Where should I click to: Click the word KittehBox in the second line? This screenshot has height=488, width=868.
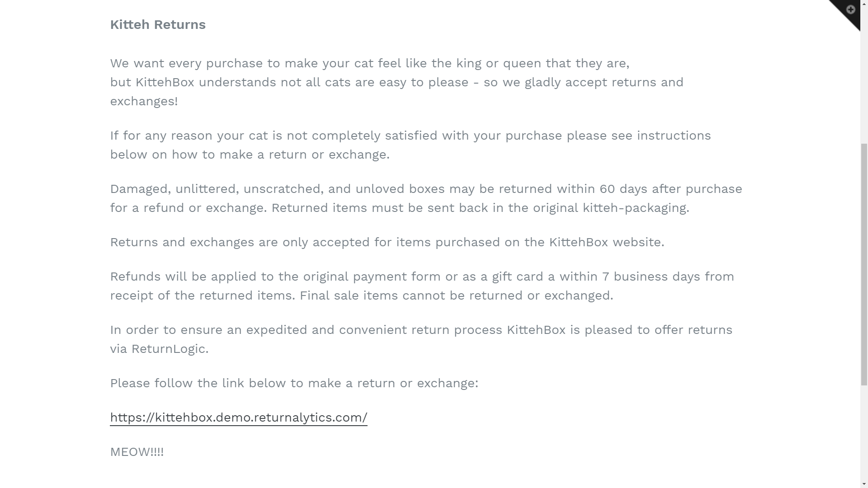[165, 82]
